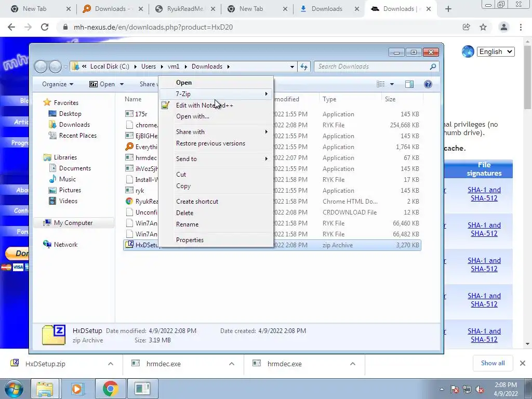
Task: Click Show all downloads button
Action: (x=493, y=363)
